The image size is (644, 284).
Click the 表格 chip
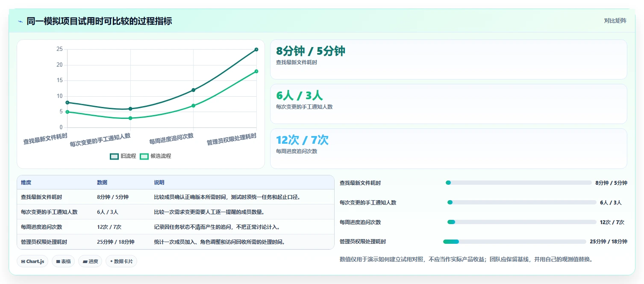click(63, 261)
